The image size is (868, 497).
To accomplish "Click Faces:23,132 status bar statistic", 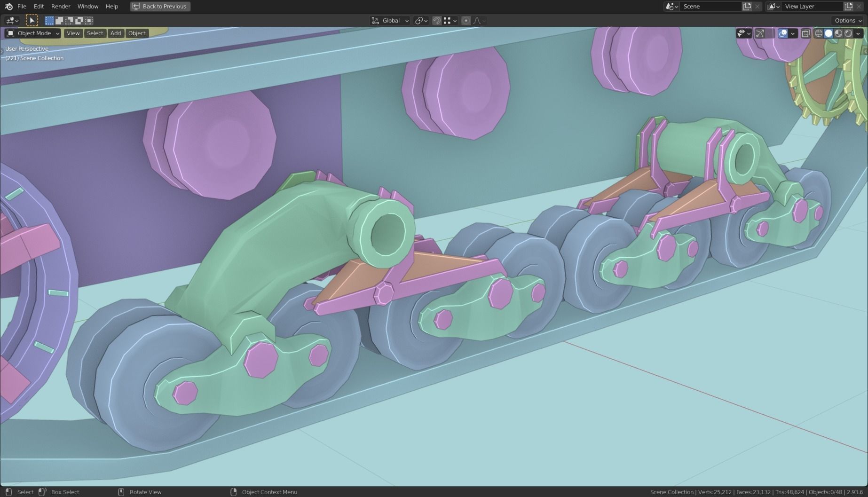I will (x=753, y=492).
